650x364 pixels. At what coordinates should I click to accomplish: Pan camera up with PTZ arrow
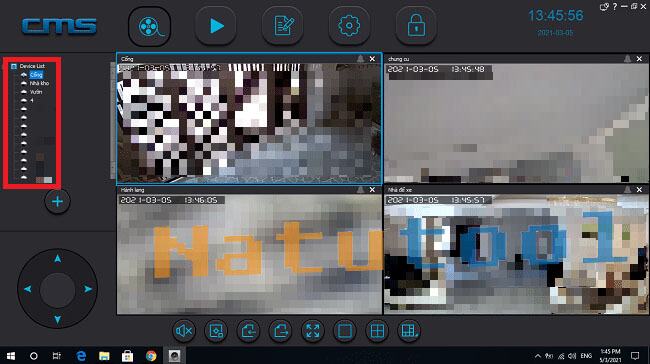tap(57, 259)
